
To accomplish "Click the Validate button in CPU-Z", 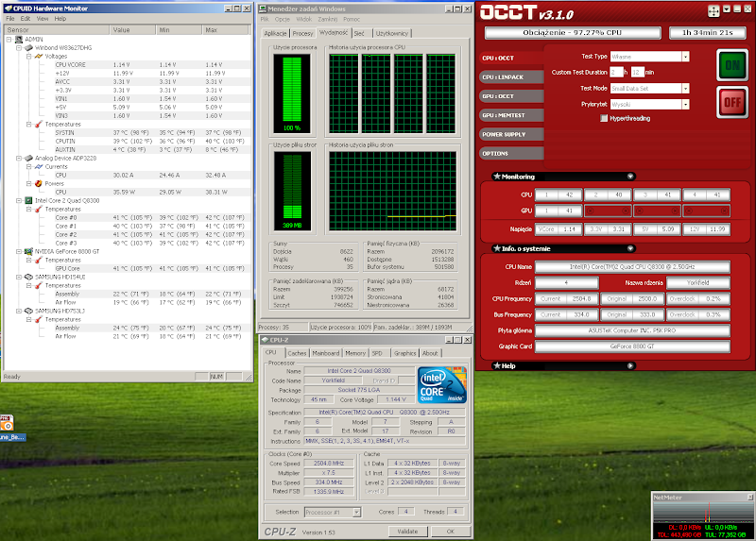I will tap(407, 532).
